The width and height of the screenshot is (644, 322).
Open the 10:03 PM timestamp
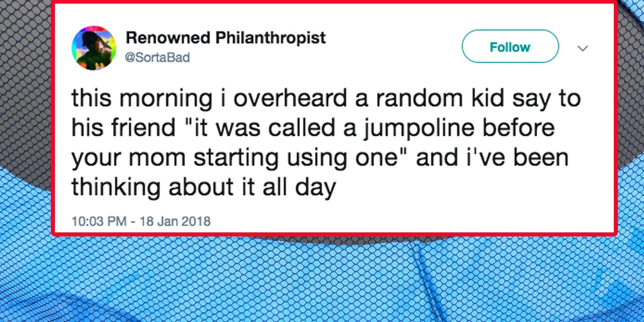pos(98,221)
